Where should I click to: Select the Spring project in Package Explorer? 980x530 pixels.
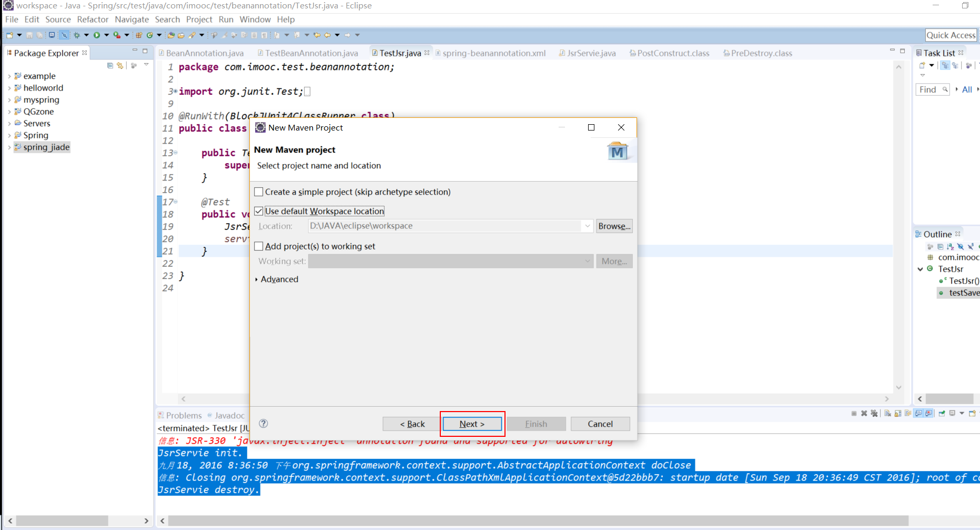[36, 135]
